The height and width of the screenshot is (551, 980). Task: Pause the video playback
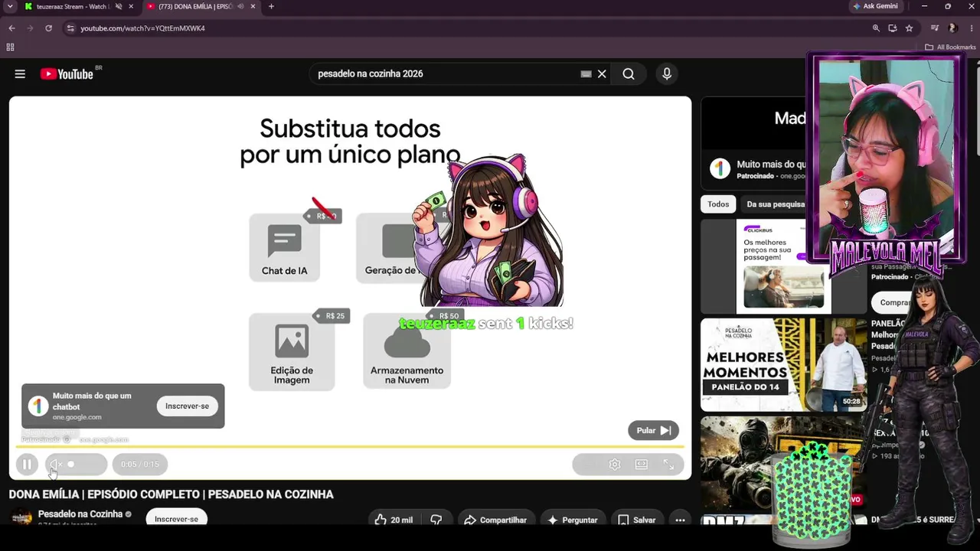click(27, 465)
